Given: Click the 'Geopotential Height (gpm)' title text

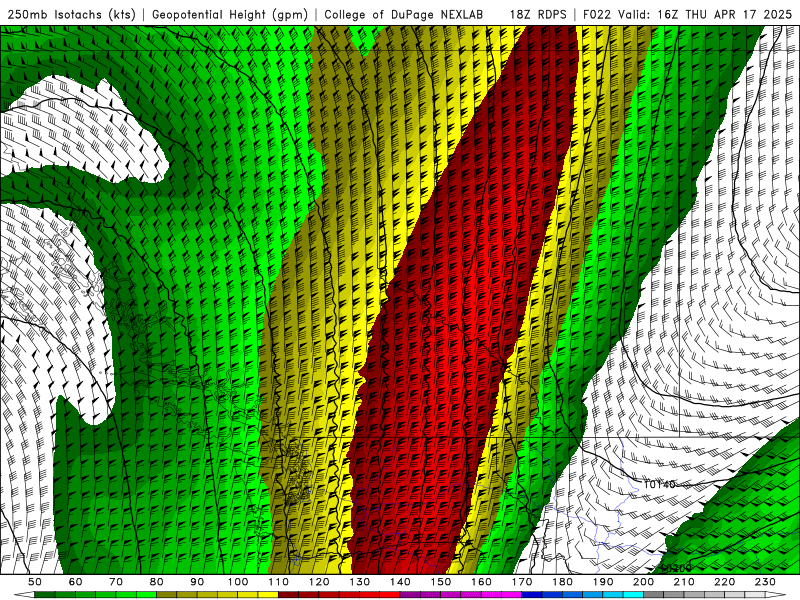Looking at the screenshot, I should tap(230, 14).
